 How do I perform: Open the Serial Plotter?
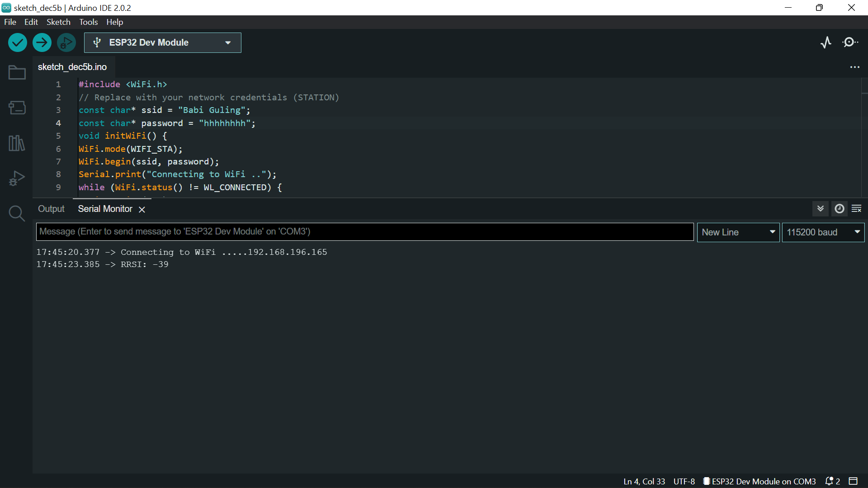click(x=826, y=42)
